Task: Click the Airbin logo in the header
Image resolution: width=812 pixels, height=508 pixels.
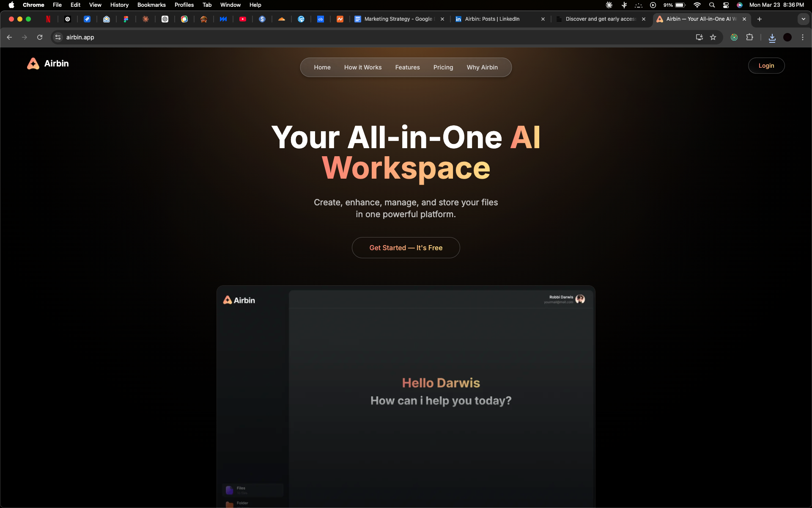Action: (48, 63)
